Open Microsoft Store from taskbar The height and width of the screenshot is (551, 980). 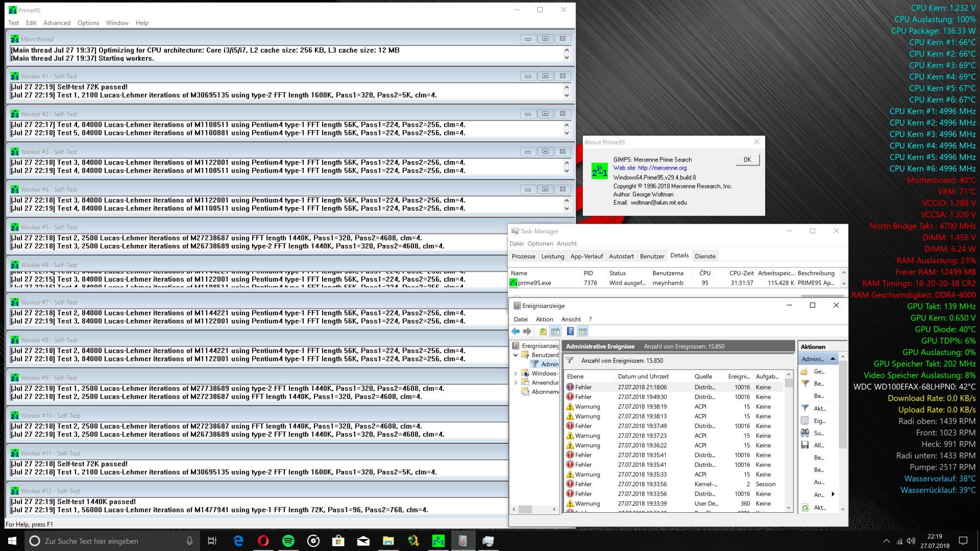pyautogui.click(x=338, y=541)
